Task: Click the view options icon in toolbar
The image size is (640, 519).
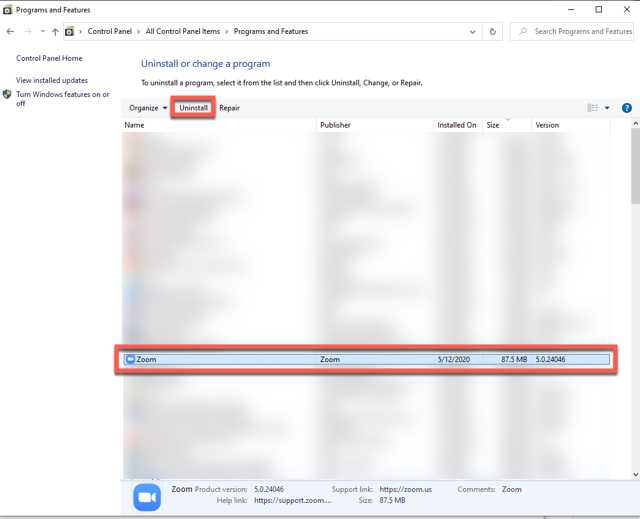Action: 593,108
